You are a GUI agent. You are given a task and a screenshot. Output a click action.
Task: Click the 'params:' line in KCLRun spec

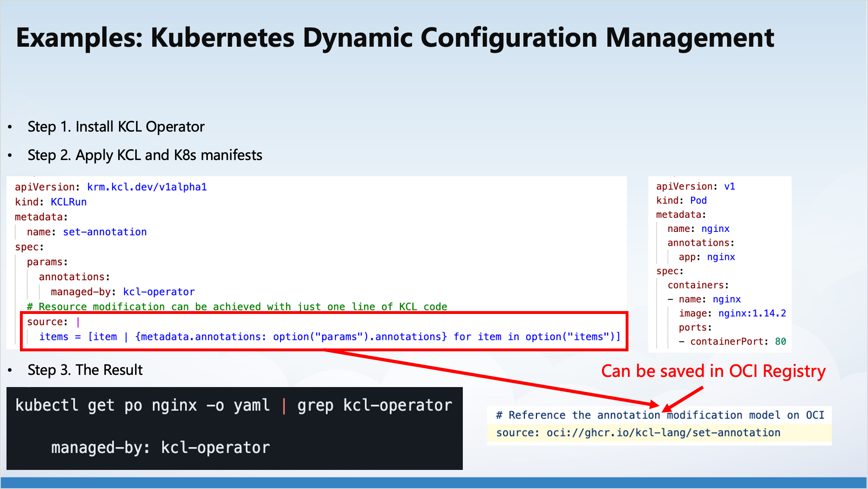pos(47,262)
